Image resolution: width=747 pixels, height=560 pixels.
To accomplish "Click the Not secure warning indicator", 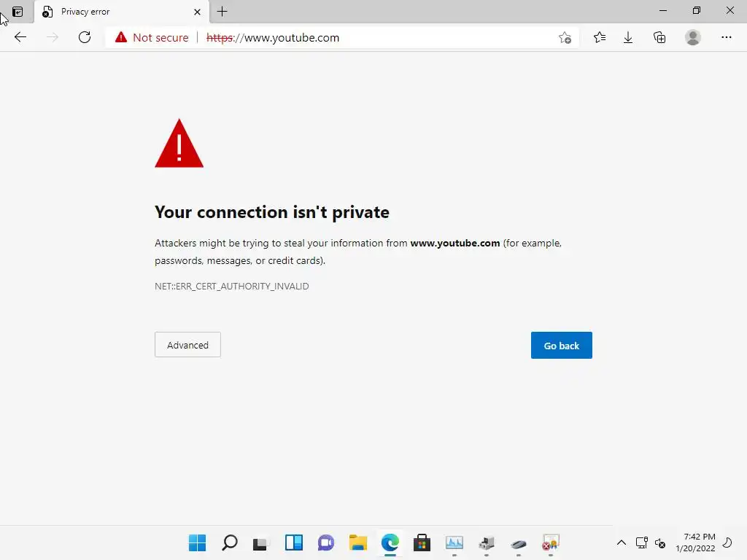I will point(152,37).
